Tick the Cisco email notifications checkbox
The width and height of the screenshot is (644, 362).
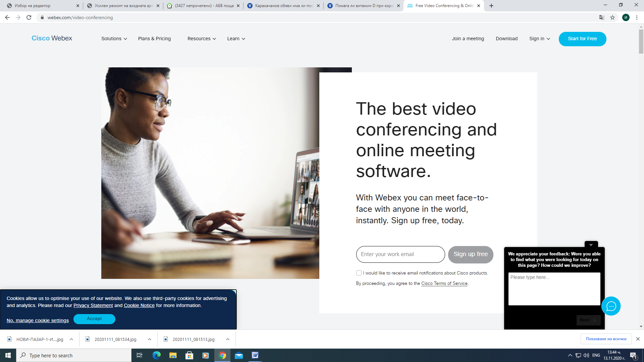359,273
